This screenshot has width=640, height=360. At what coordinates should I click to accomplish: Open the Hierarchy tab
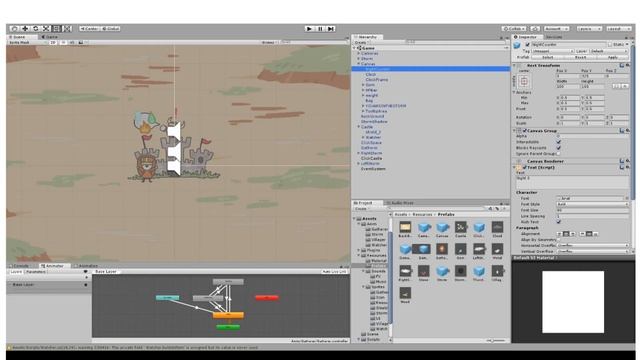[367, 37]
